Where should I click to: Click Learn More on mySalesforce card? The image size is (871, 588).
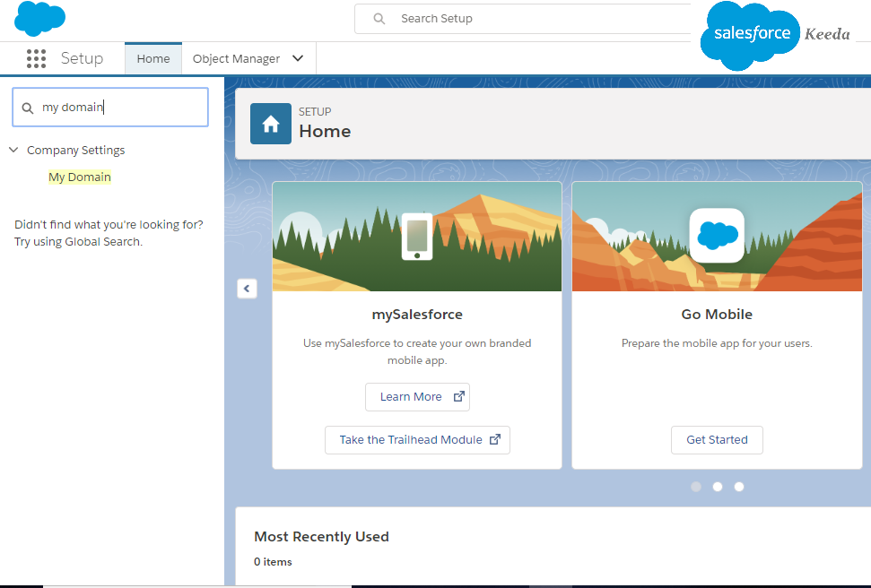pos(417,396)
